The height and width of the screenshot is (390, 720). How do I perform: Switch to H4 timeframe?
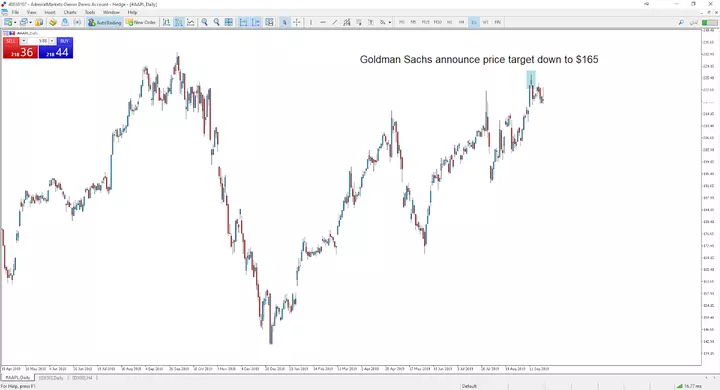click(x=461, y=22)
